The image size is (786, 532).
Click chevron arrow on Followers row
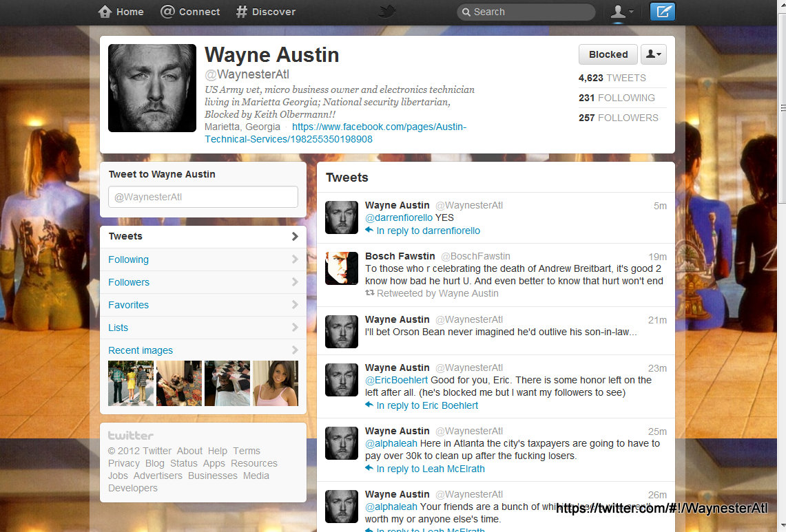click(295, 282)
